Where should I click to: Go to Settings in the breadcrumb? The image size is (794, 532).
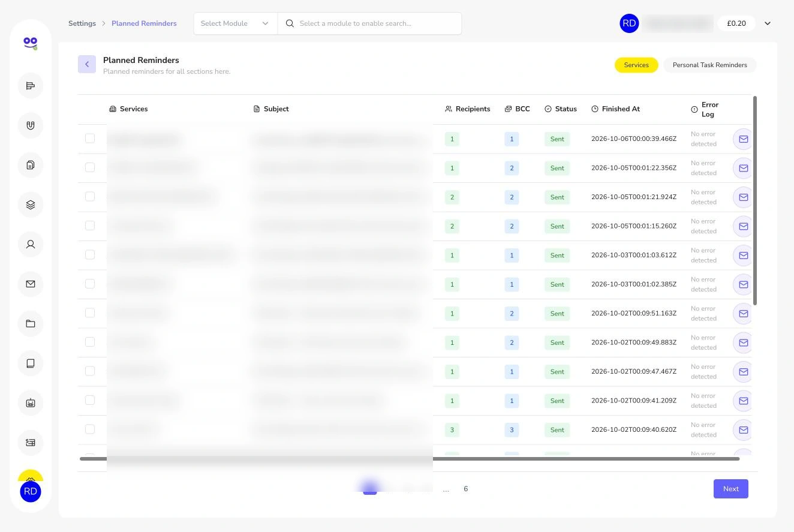[x=82, y=23]
